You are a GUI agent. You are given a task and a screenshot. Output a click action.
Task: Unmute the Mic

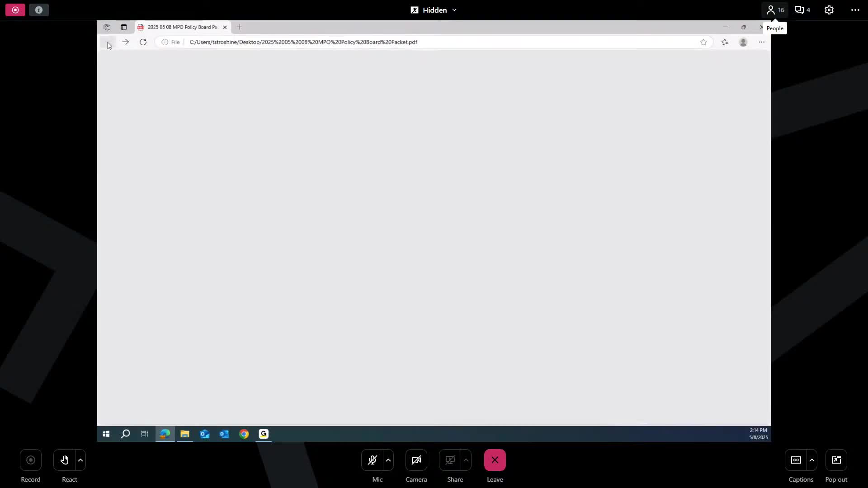(372, 460)
